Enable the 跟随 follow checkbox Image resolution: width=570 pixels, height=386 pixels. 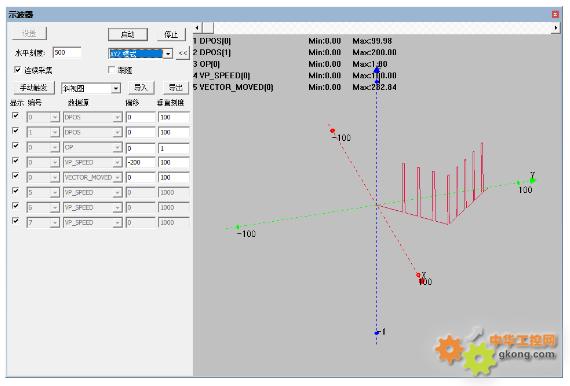tap(112, 69)
